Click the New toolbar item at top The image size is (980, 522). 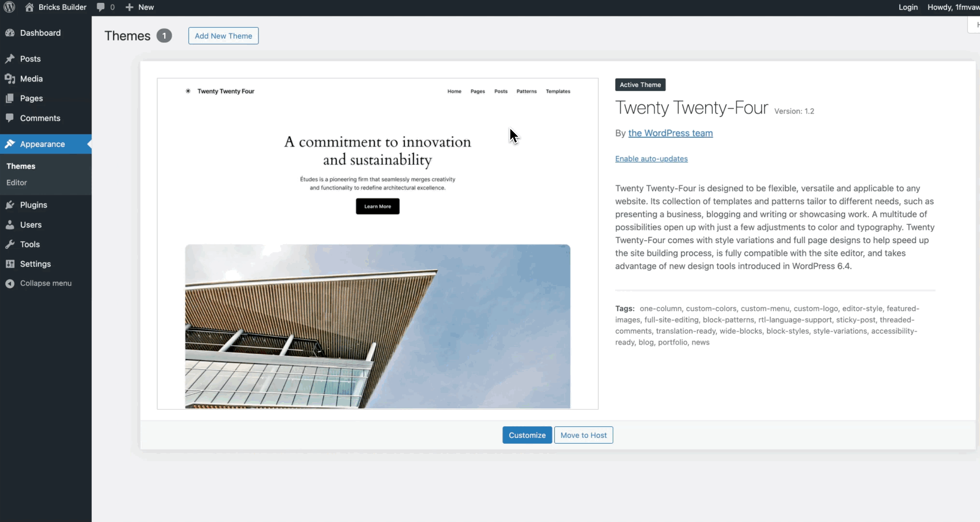139,7
